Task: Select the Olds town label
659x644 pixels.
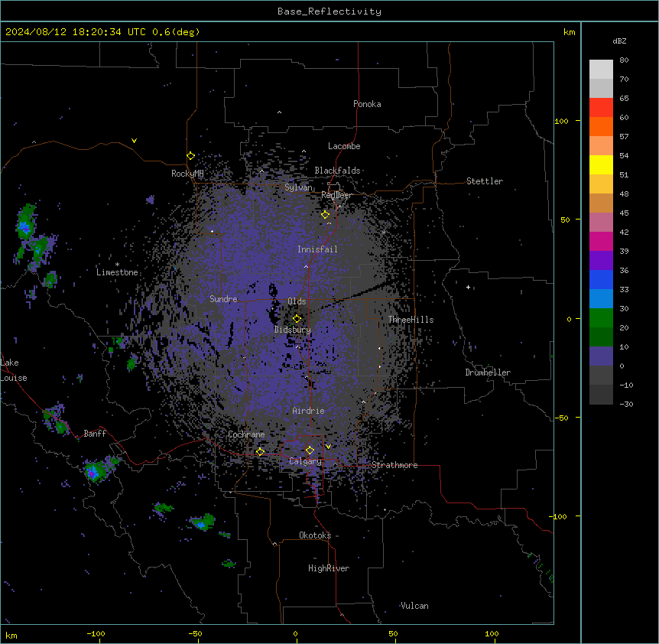Action: click(297, 301)
